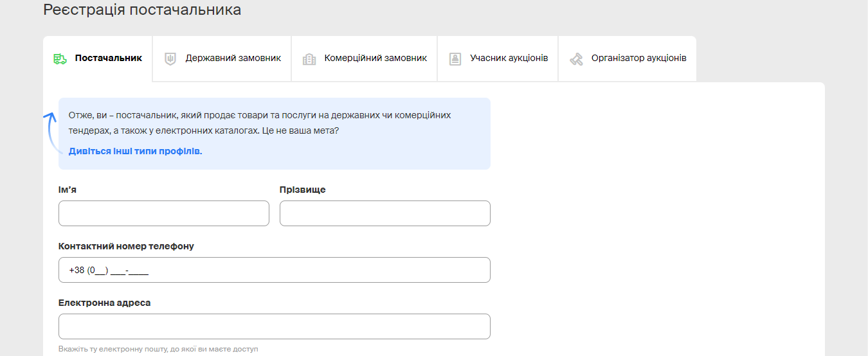Switch to the Учасник аукціонів tab
The image size is (868, 356).
point(509,58)
